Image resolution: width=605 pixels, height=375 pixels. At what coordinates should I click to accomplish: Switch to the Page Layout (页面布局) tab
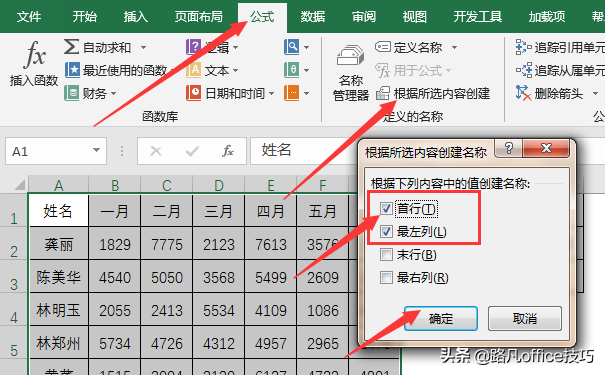coord(199,17)
